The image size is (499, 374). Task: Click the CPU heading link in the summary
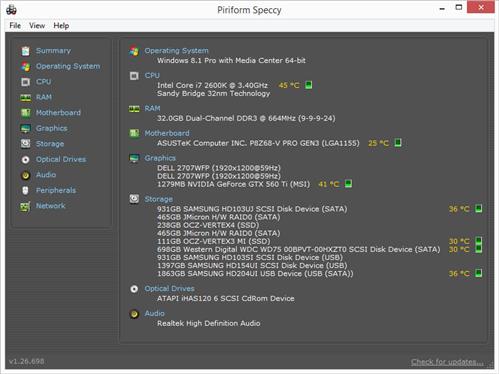coord(152,76)
